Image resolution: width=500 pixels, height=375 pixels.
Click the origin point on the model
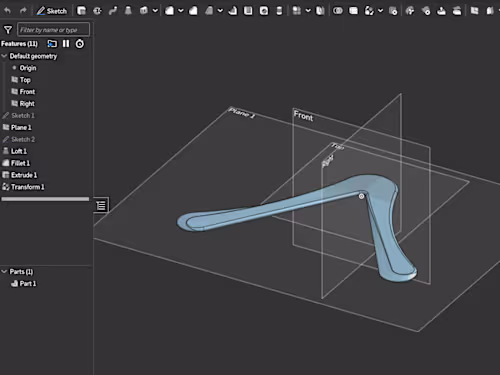coord(361,196)
